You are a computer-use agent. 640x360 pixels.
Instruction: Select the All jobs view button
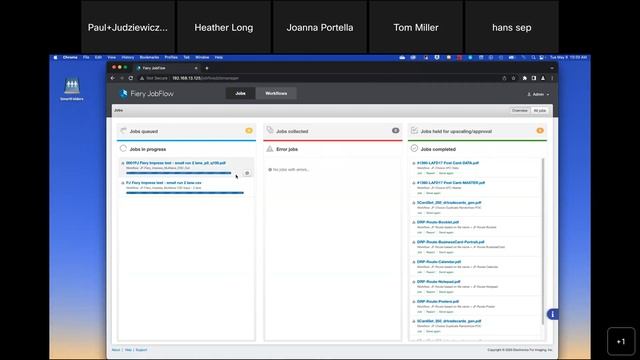point(540,111)
